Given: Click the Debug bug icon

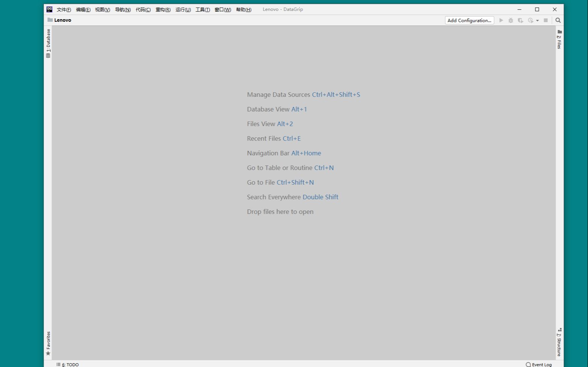Looking at the screenshot, I should (x=511, y=20).
